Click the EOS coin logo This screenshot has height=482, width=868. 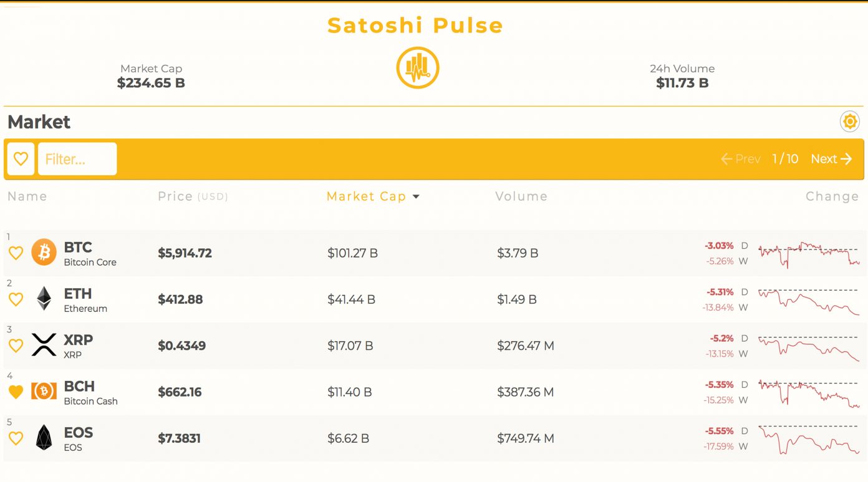(x=44, y=438)
